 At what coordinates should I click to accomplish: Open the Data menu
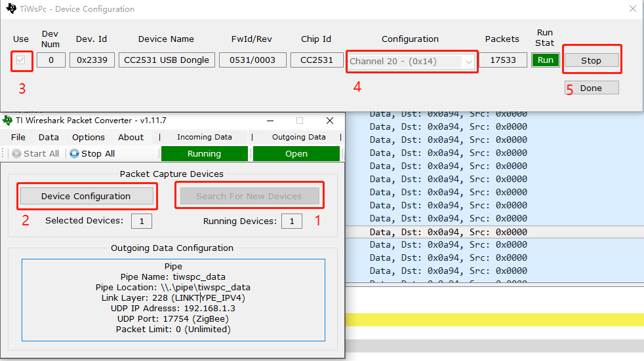[49, 137]
